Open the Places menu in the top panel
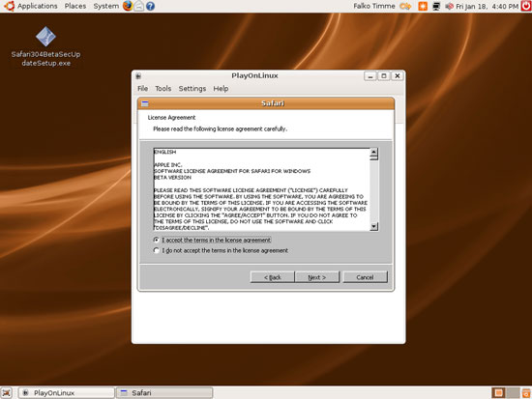532x399 pixels. [x=75, y=6]
